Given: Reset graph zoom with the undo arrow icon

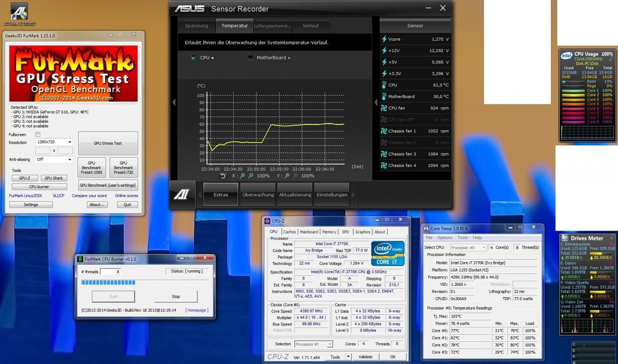Looking at the screenshot, I should (x=223, y=176).
